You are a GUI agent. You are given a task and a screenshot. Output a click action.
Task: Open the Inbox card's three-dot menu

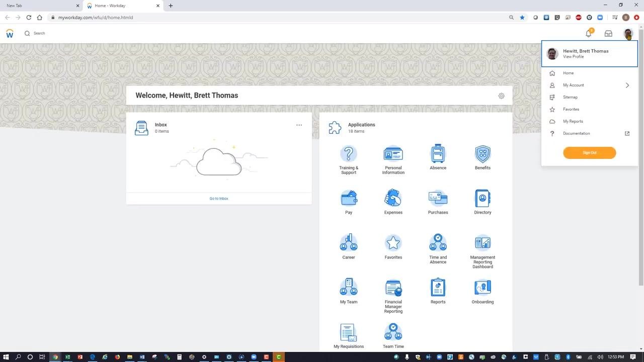[299, 125]
